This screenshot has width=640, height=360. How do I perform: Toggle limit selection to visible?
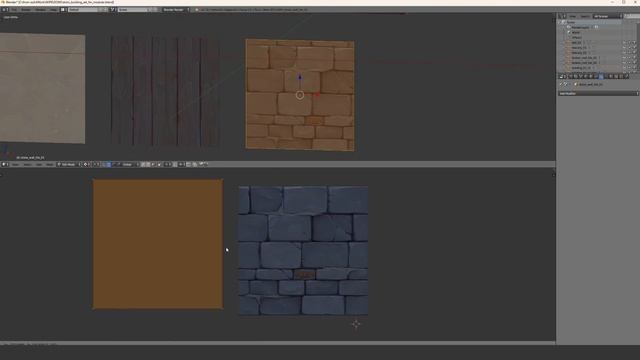coord(160,164)
